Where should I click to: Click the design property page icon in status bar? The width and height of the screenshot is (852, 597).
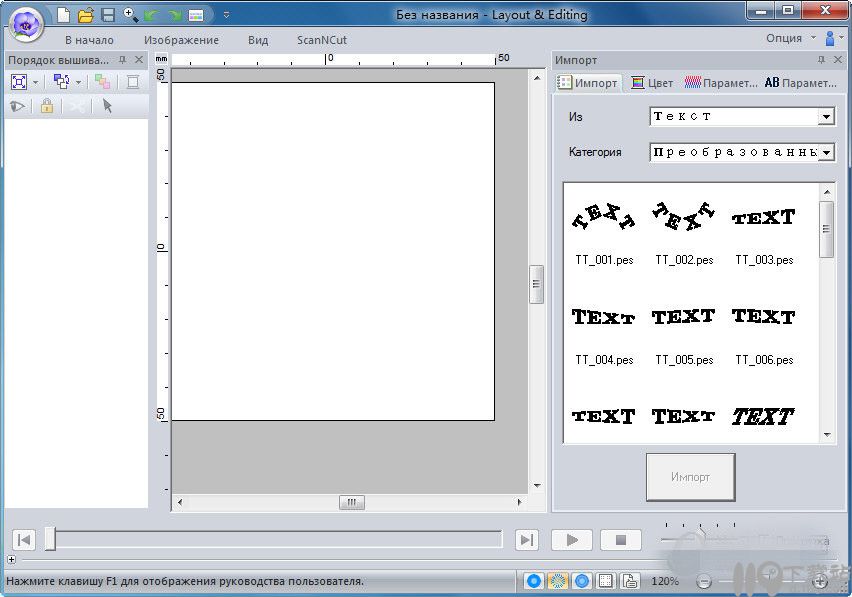[630, 581]
